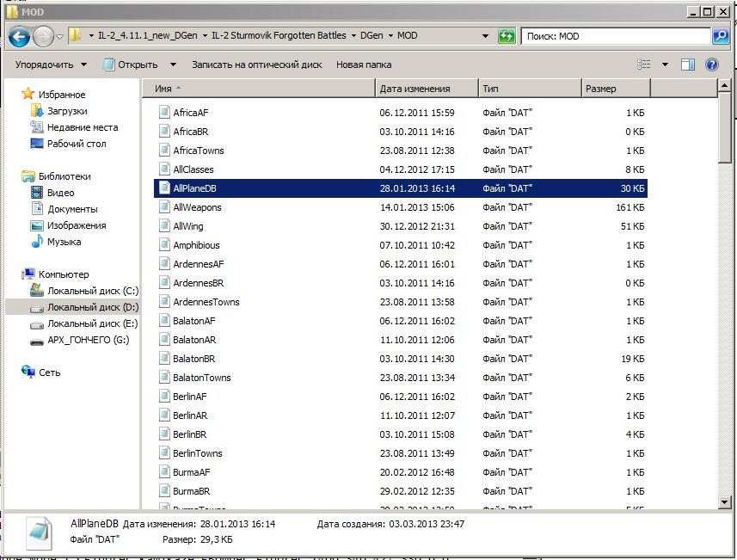Viewport: 737px width, 560px height.
Task: Create a folder with 'Новая папка'
Action: point(364,65)
